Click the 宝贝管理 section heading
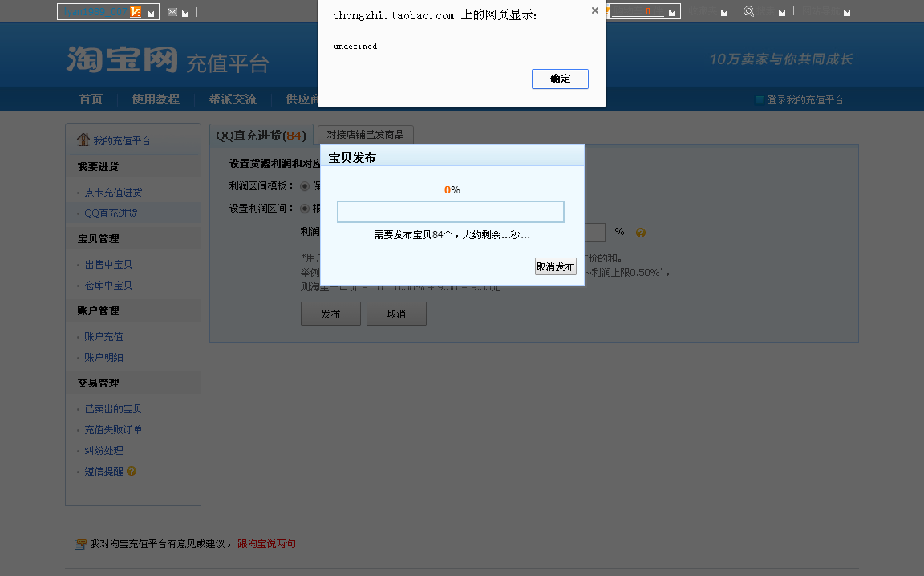Screen dimensions: 924x576 (98, 239)
